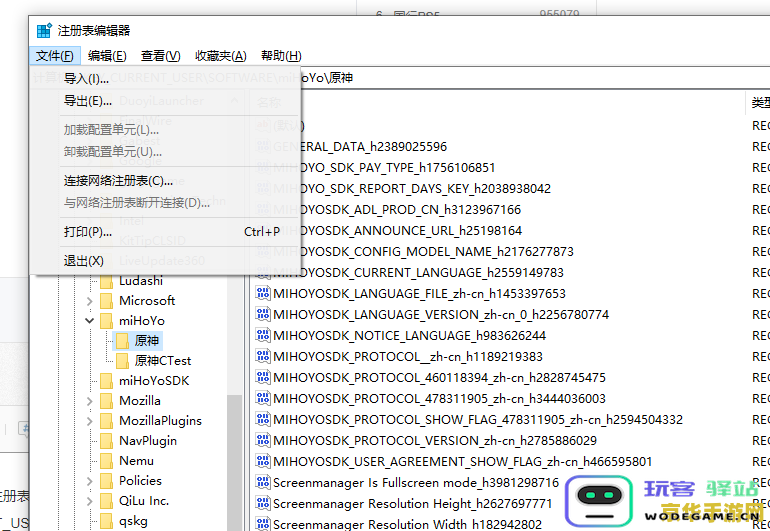Click binary icon of Screenmanager Resolution Width
770x531 pixels.
[x=263, y=524]
